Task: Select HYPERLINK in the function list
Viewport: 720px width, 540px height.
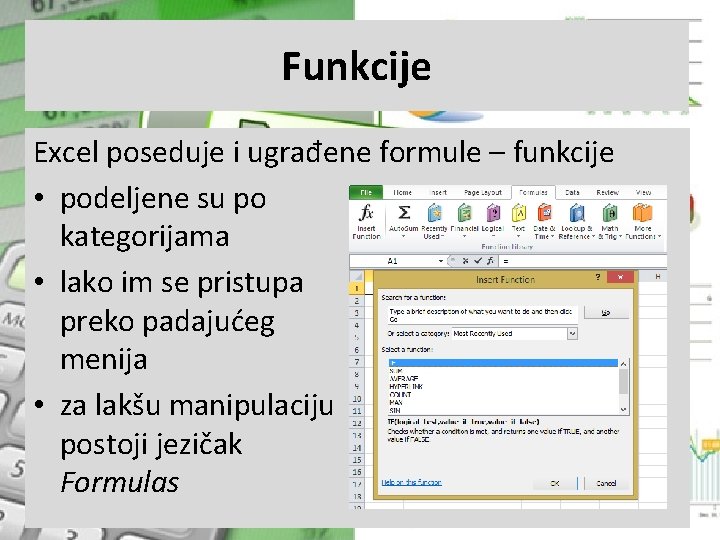Action: click(503, 386)
